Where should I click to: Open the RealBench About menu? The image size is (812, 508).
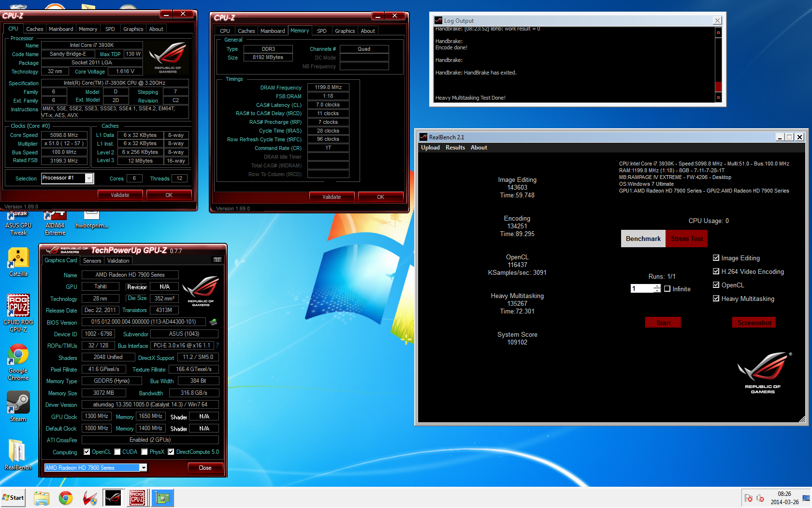point(479,148)
